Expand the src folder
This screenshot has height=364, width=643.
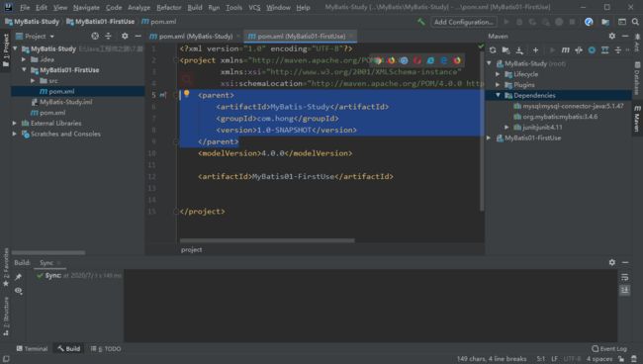pos(33,81)
